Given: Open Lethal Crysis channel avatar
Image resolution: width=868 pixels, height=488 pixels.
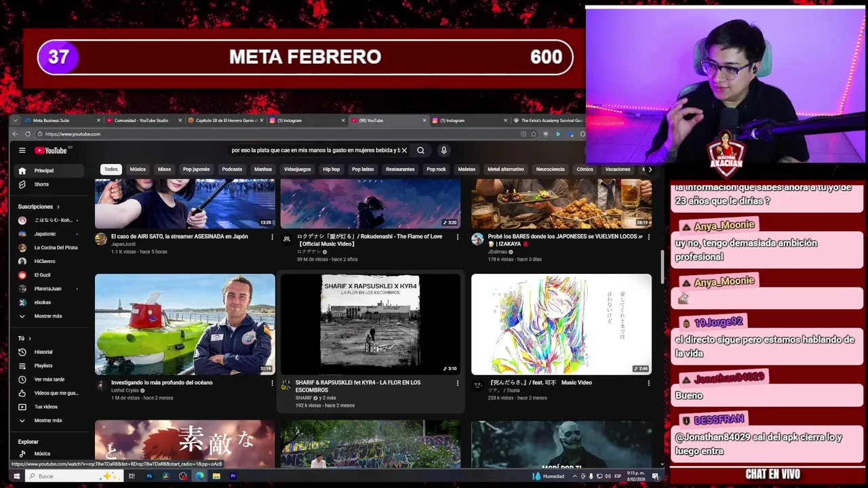Looking at the screenshot, I should click(x=101, y=385).
